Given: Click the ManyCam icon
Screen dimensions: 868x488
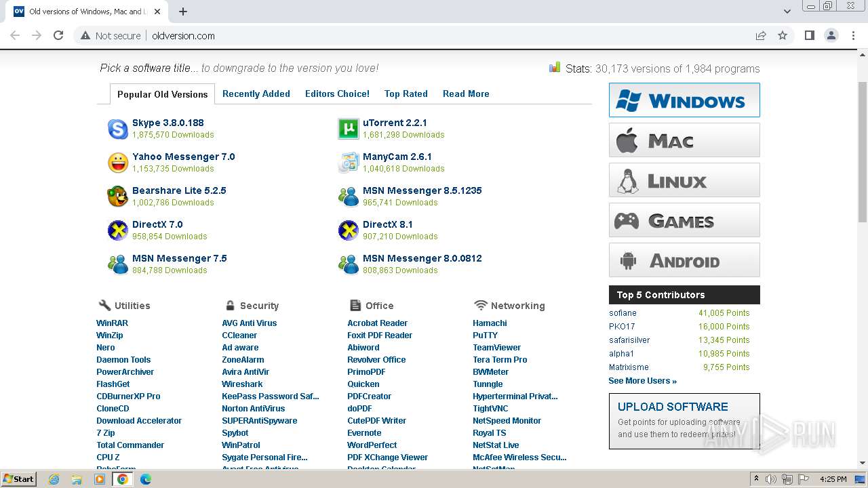Looking at the screenshot, I should [348, 163].
